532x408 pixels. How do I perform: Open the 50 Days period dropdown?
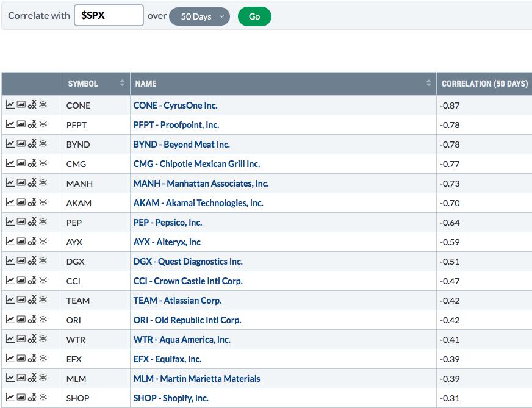point(199,16)
